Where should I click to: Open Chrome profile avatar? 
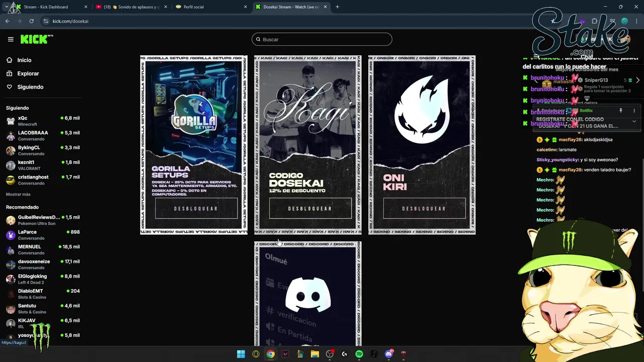(624, 21)
